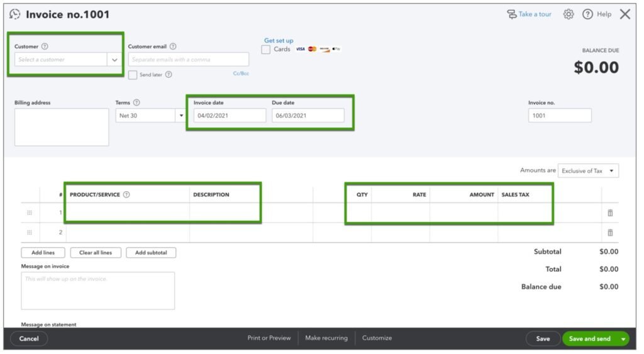Click the BALANCE DUE $0.00 amount

596,67
